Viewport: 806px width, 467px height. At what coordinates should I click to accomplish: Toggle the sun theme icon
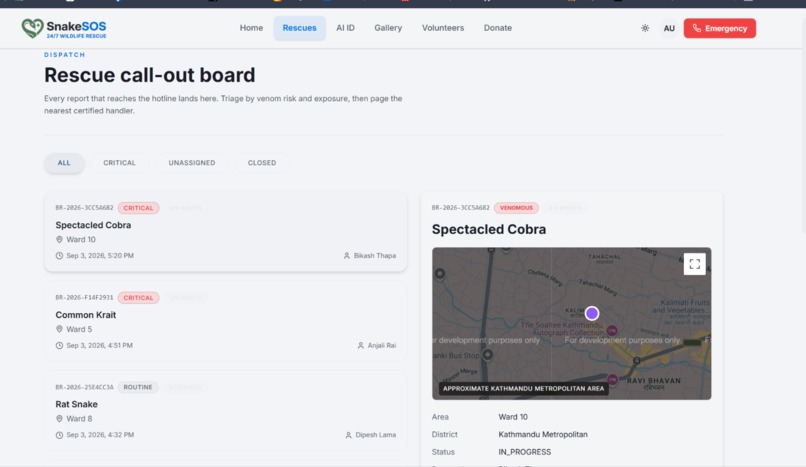[645, 28]
